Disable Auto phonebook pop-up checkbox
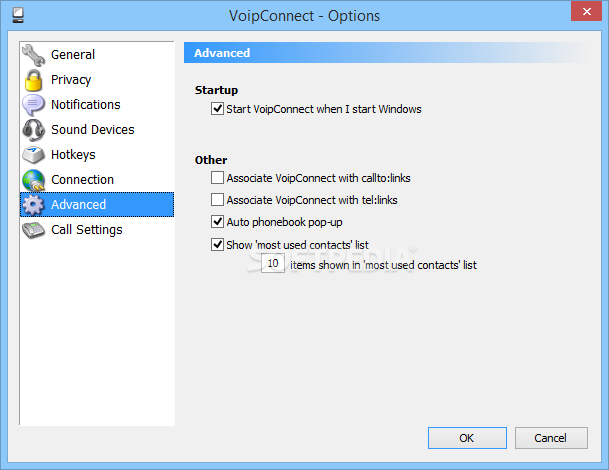 tap(218, 222)
